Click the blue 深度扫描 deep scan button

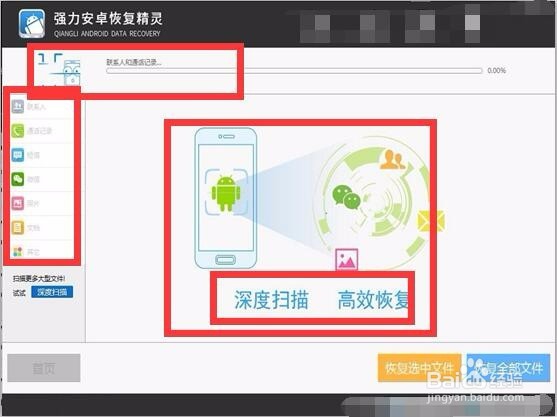pos(52,292)
